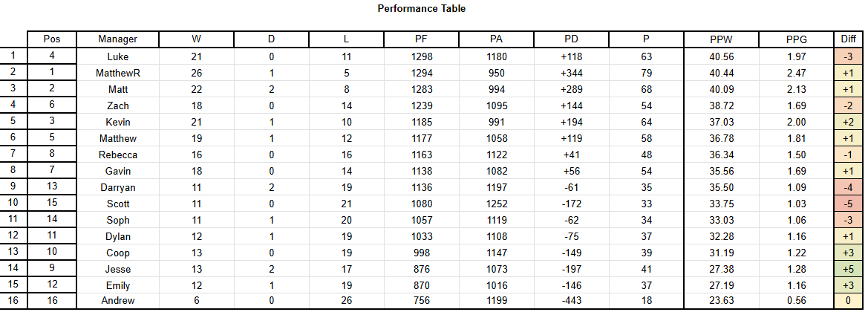Image resolution: width=868 pixels, height=315 pixels.
Task: Click Andrew's yellow Diff cell showing 0
Action: coord(848,301)
